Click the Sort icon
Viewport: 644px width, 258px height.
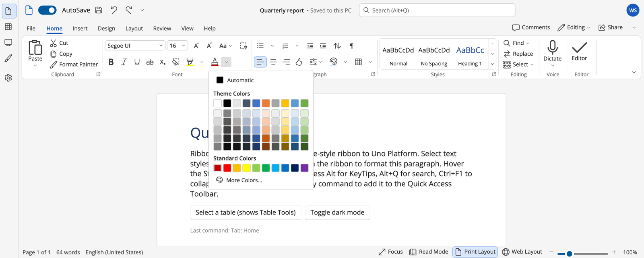337,46
